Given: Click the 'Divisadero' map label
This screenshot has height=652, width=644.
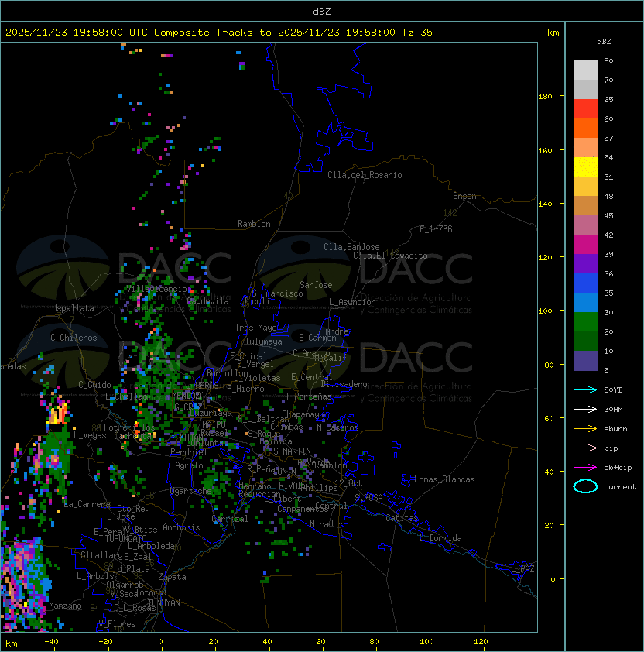Looking at the screenshot, I should (344, 384).
